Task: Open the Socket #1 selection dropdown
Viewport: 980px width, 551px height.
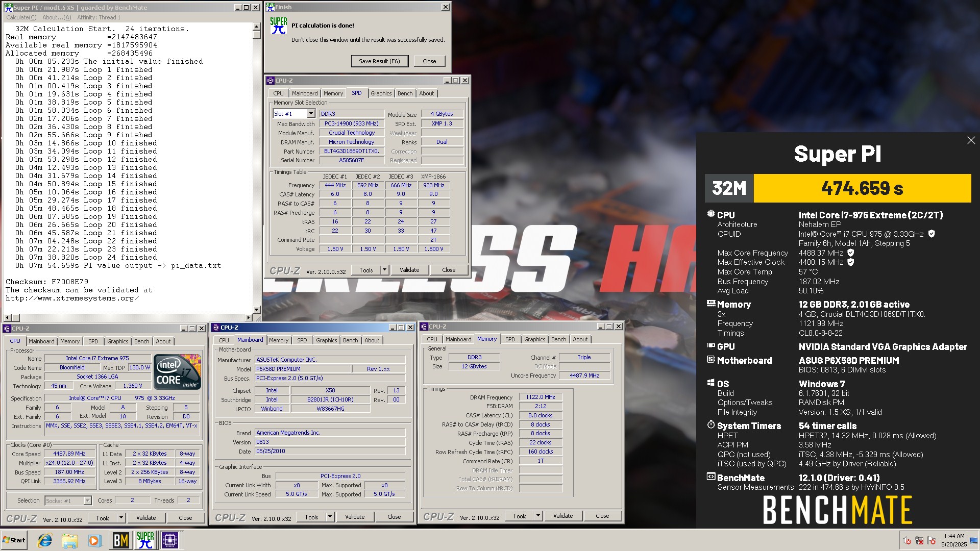Action: pyautogui.click(x=87, y=500)
